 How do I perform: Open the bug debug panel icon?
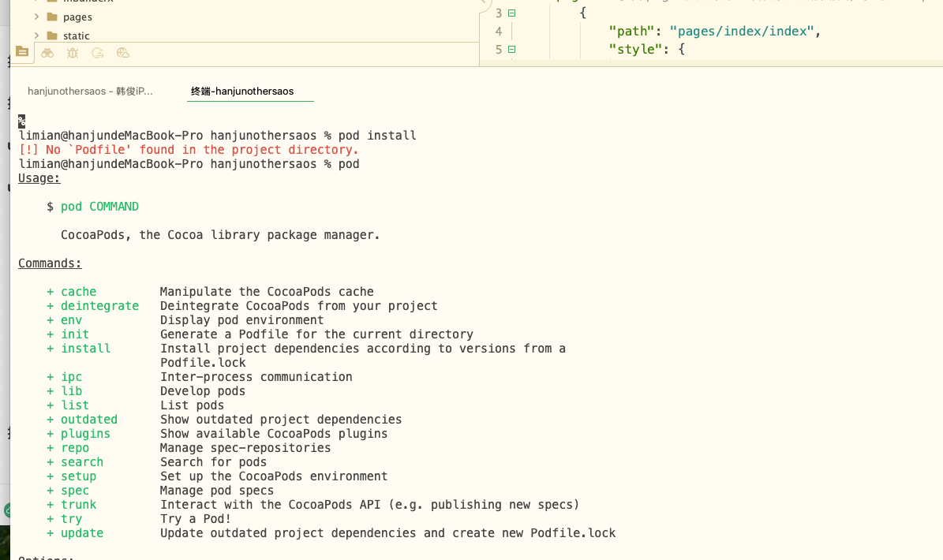click(73, 53)
